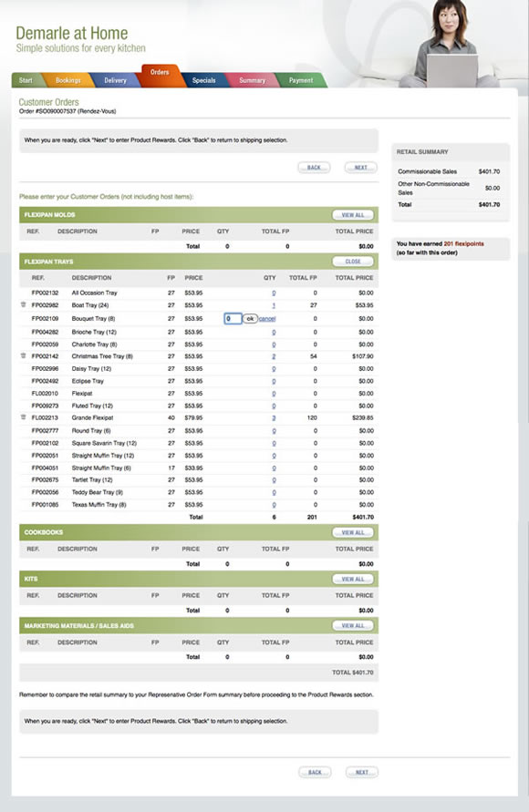The height and width of the screenshot is (812, 529).
Task: Collapse Flexipan Trays with Close button
Action: point(353,262)
